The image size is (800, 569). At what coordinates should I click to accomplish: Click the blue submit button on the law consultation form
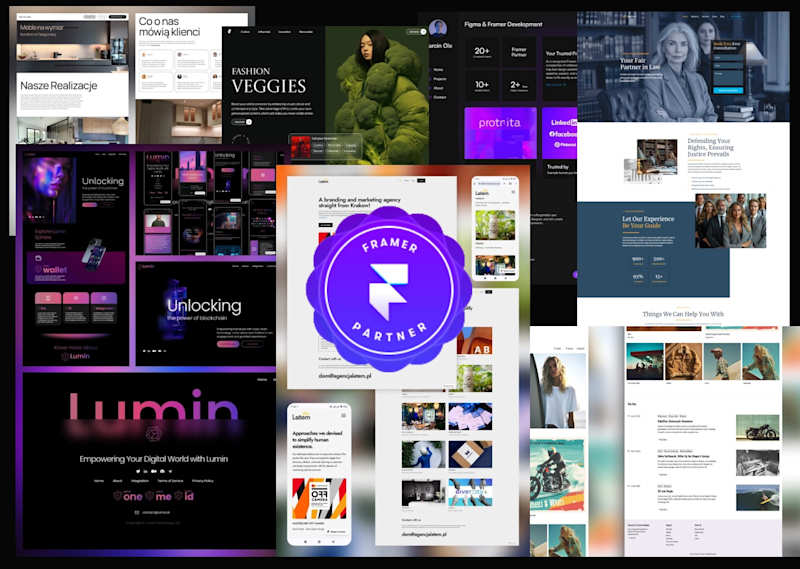pyautogui.click(x=728, y=90)
